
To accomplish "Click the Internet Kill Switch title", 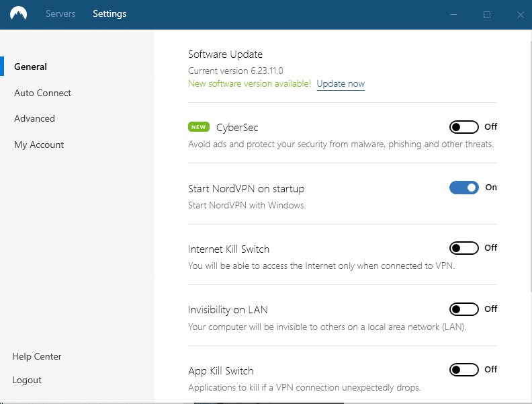I will (228, 249).
